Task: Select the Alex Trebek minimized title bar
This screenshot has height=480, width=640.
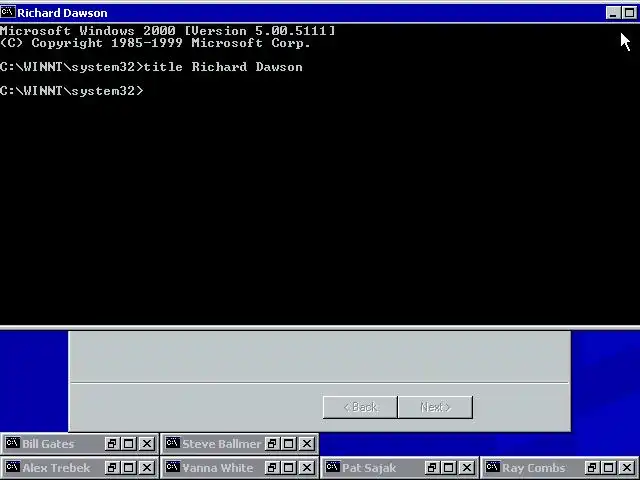Action: click(80, 467)
